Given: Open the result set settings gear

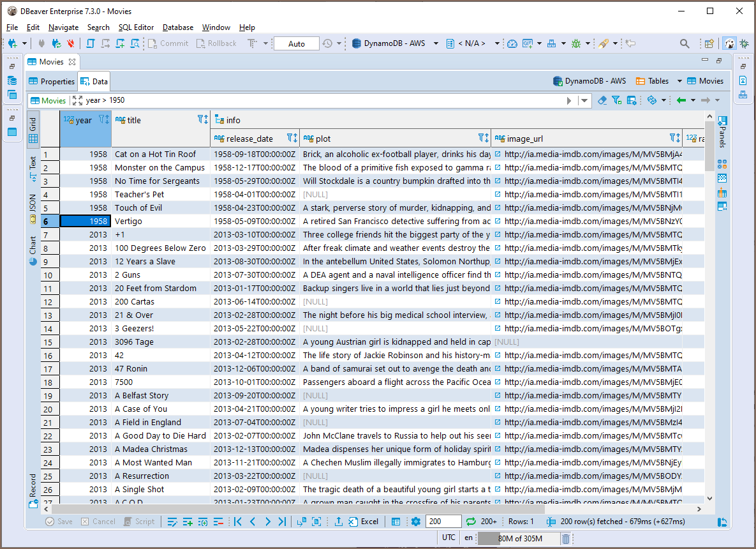Looking at the screenshot, I should coord(416,522).
